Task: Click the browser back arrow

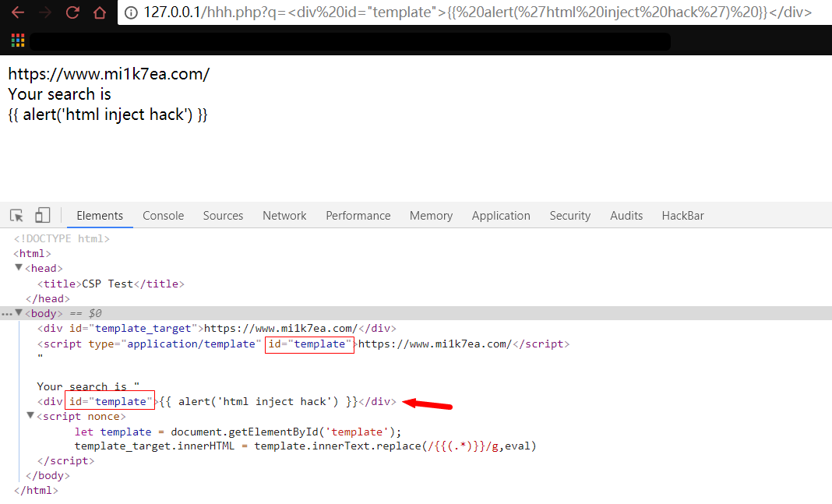Action: tap(17, 12)
